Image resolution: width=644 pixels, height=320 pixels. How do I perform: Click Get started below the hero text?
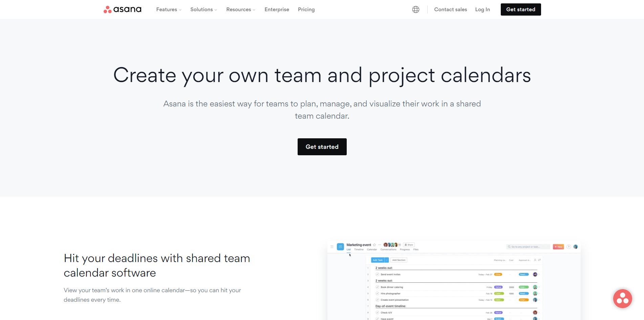pyautogui.click(x=322, y=147)
